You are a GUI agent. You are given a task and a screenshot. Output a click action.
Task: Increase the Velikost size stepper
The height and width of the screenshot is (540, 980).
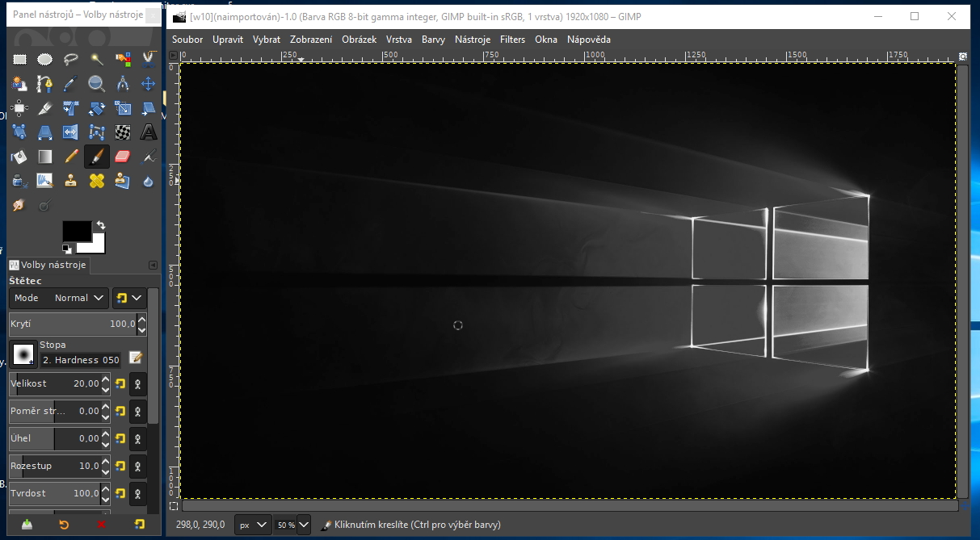105,379
